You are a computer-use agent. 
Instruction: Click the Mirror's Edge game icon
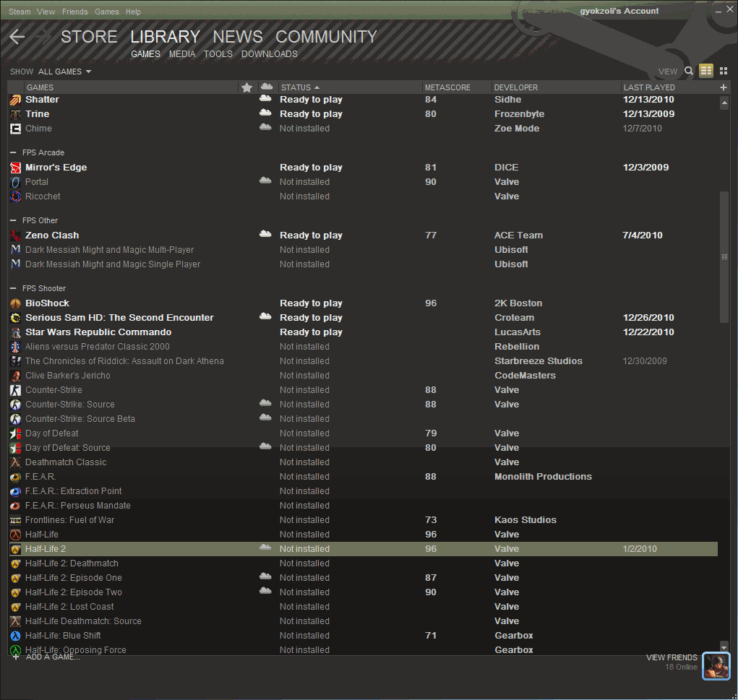[x=15, y=168]
